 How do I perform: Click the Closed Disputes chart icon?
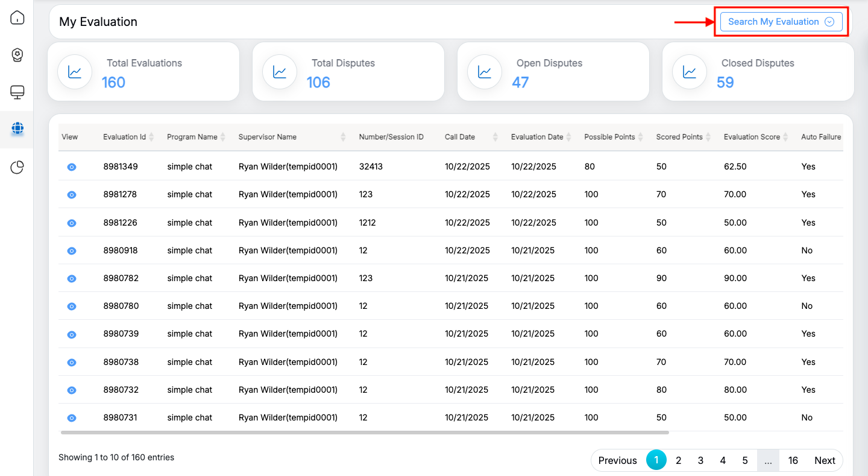point(690,72)
